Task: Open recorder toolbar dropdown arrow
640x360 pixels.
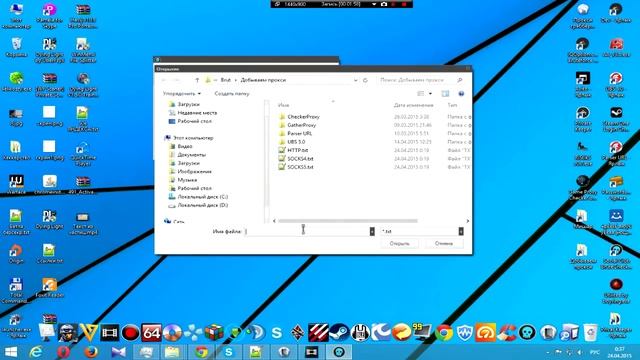Action: click(374, 4)
